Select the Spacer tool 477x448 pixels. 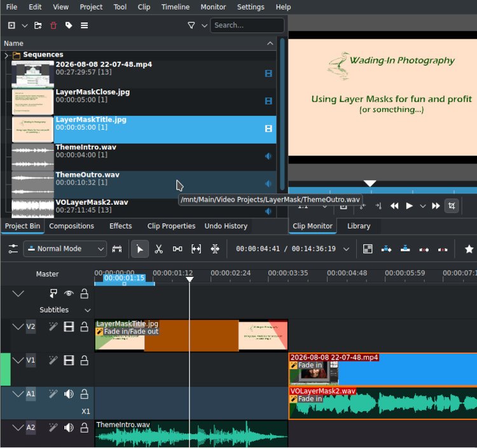click(x=177, y=249)
